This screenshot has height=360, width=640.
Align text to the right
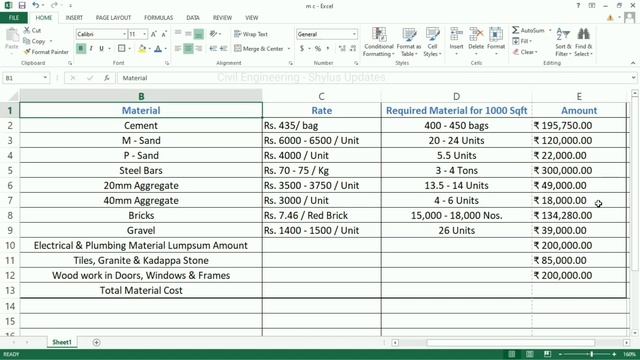click(x=199, y=49)
